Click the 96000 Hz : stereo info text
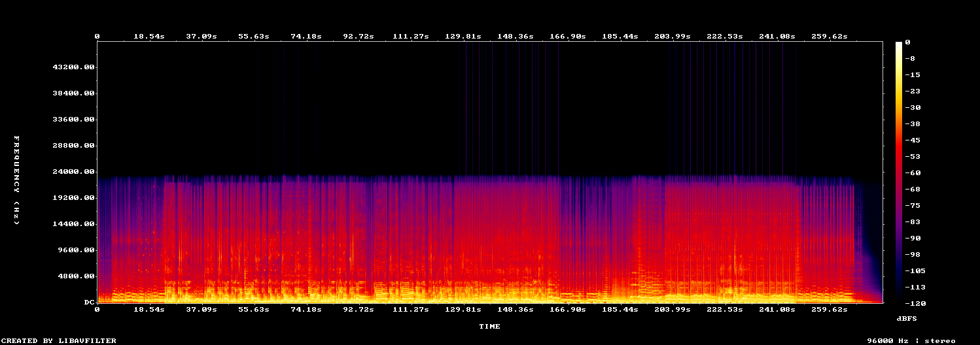This screenshot has height=345, width=980. tap(911, 340)
